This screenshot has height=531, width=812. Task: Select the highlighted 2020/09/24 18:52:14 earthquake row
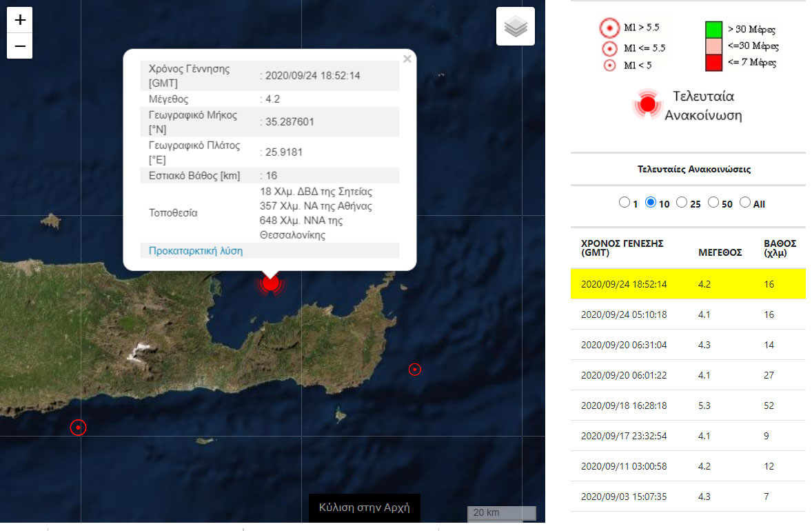pos(687,284)
